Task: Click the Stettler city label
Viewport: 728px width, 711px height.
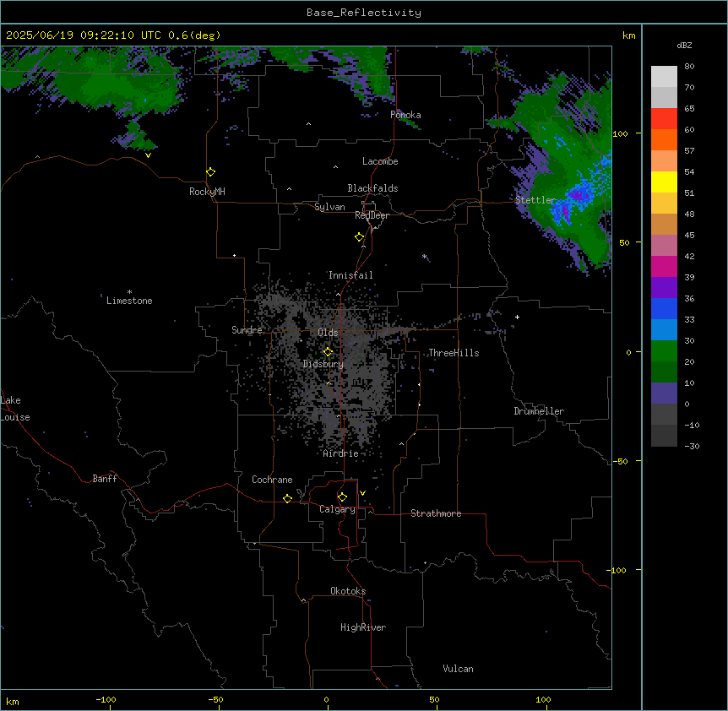Action: coord(535,200)
